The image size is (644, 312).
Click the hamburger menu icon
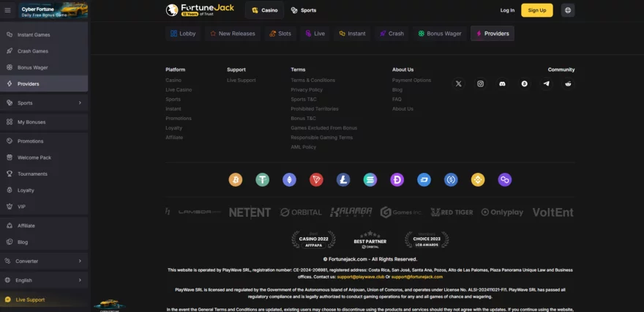tap(8, 10)
